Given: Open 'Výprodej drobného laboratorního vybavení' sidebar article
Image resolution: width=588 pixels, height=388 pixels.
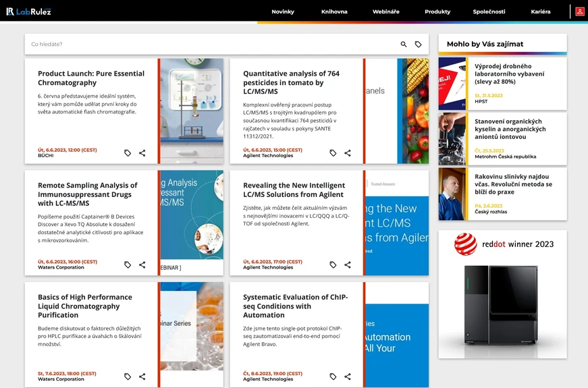Looking at the screenshot, I should point(509,74).
